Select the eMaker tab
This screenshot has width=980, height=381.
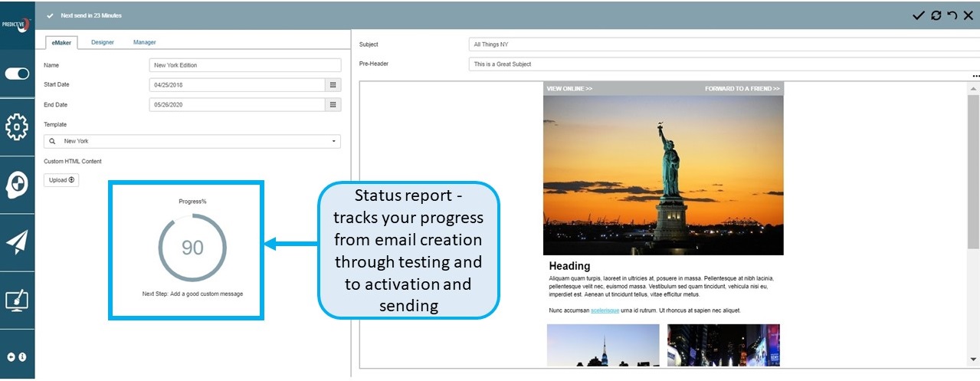61,42
